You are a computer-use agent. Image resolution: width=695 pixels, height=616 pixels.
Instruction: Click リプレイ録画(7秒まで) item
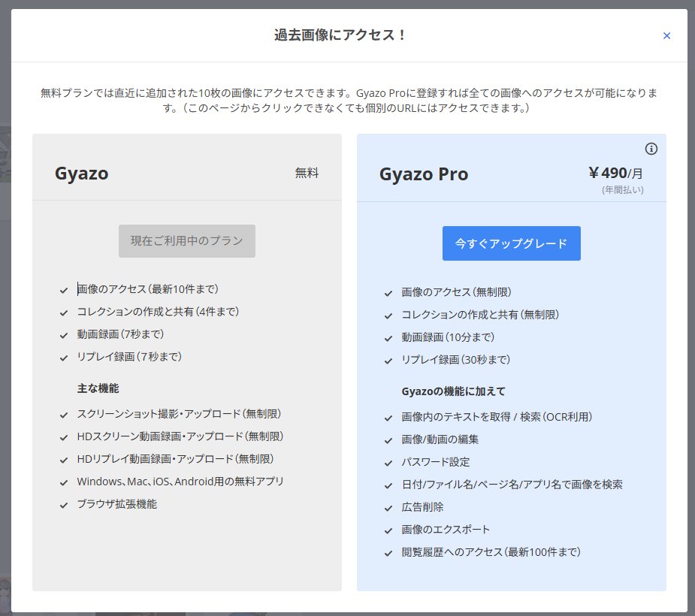click(129, 357)
